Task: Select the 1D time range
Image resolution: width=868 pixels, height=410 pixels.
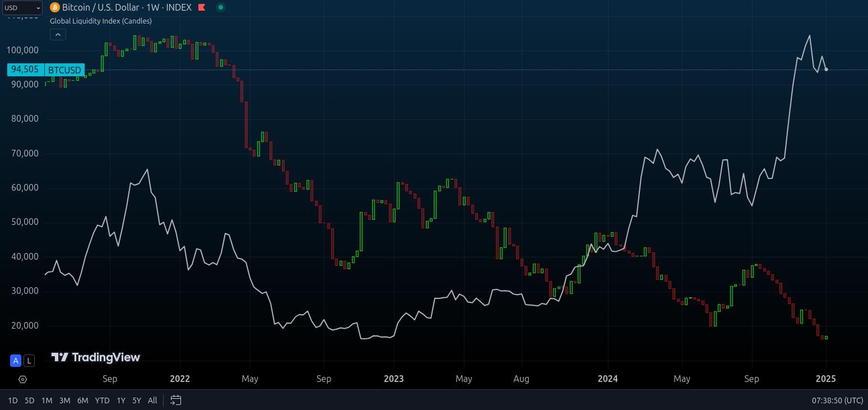Action: click(x=12, y=400)
